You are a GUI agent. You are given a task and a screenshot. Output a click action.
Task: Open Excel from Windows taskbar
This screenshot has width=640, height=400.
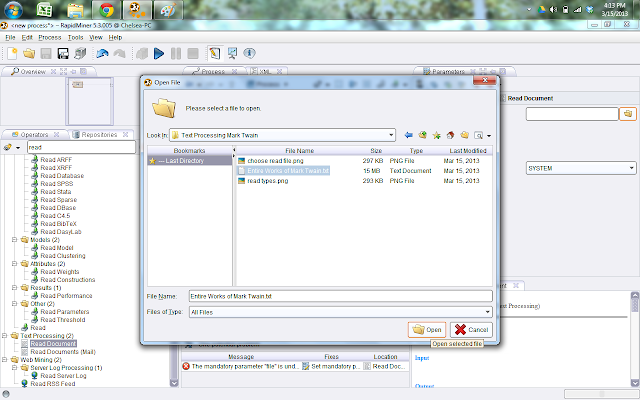click(44, 10)
